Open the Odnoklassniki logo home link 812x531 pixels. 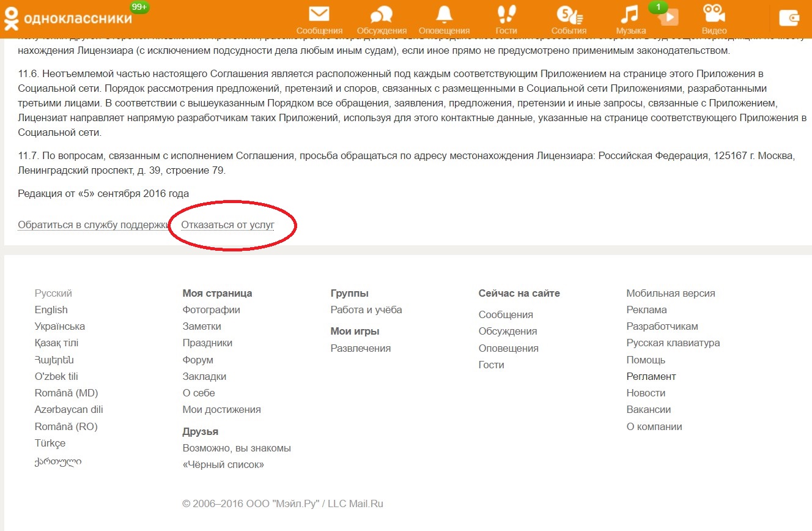pos(67,18)
